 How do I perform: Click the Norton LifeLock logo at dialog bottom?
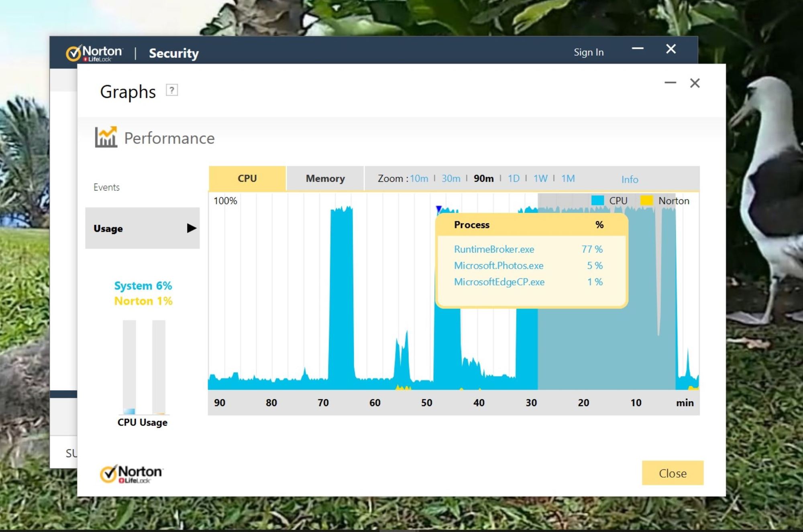[x=131, y=474]
